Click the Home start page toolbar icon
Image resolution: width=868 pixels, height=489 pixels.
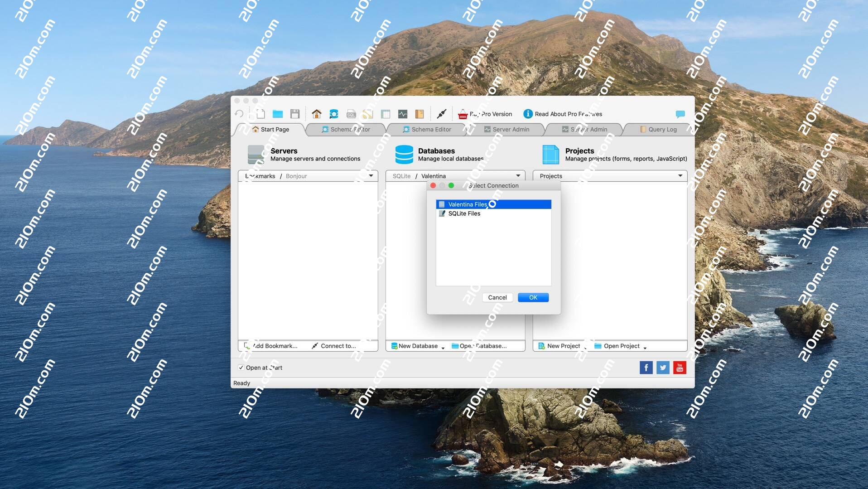[x=317, y=114]
